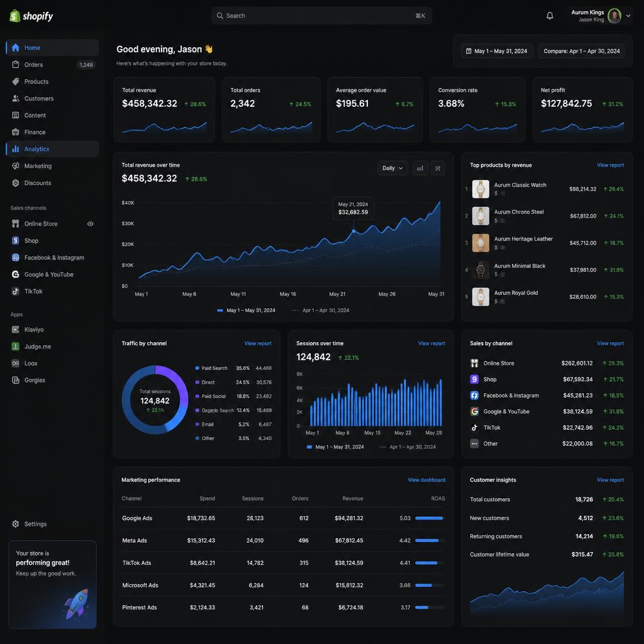
Task: Click the Klaviyo app icon
Action: 16,330
